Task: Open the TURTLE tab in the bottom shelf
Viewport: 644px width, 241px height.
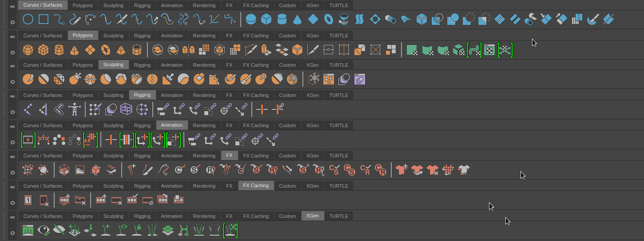Action: point(338,216)
